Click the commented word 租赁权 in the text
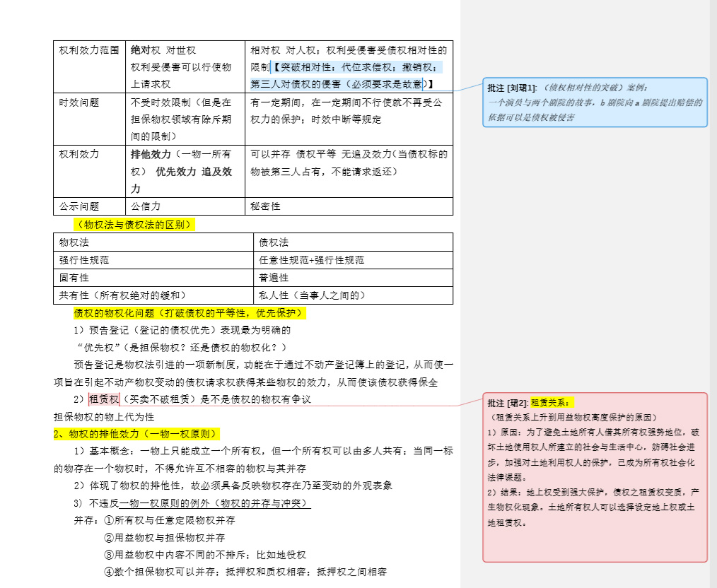Screen dimensions: 717x588 click(104, 399)
